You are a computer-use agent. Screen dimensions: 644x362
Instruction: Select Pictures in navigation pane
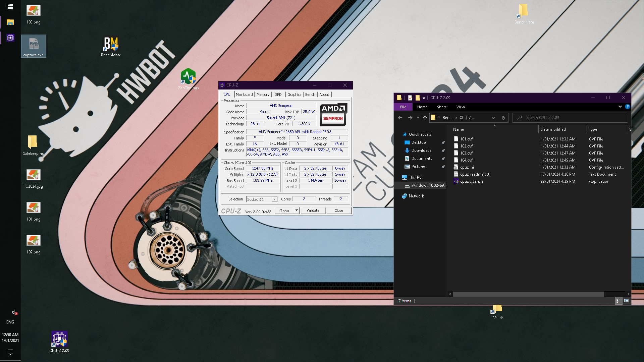point(418,167)
